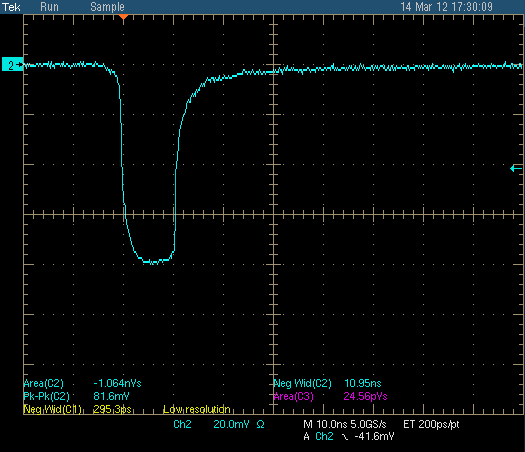Select the Pk-Pk(C2) 81.6mV measurement
Viewport: 525px width, 452px height.
pyautogui.click(x=76, y=396)
